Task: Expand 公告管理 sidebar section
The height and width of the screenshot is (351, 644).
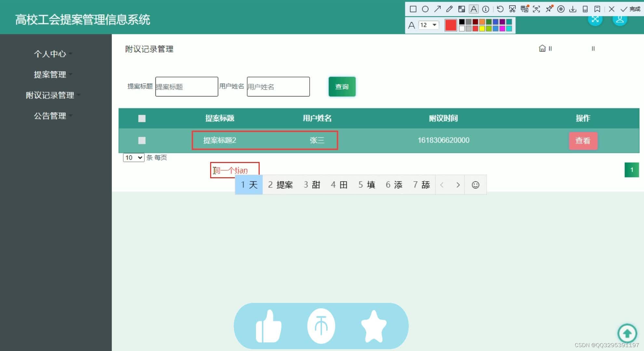Action: click(x=51, y=115)
